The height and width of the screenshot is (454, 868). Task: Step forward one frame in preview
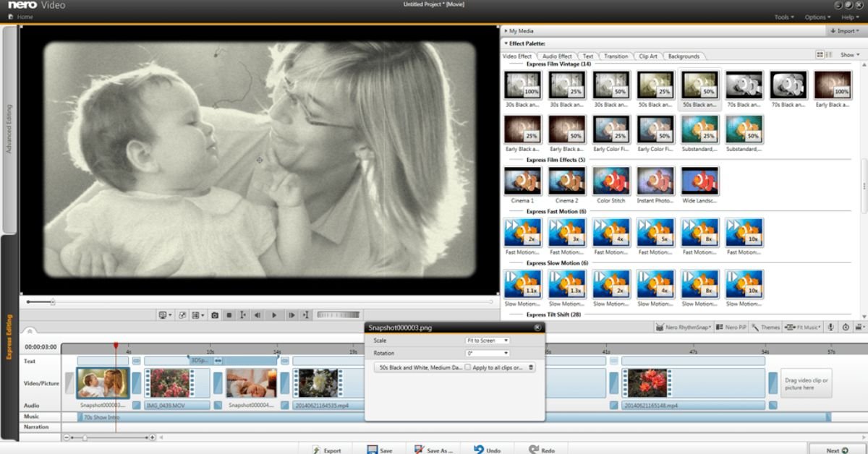(291, 315)
